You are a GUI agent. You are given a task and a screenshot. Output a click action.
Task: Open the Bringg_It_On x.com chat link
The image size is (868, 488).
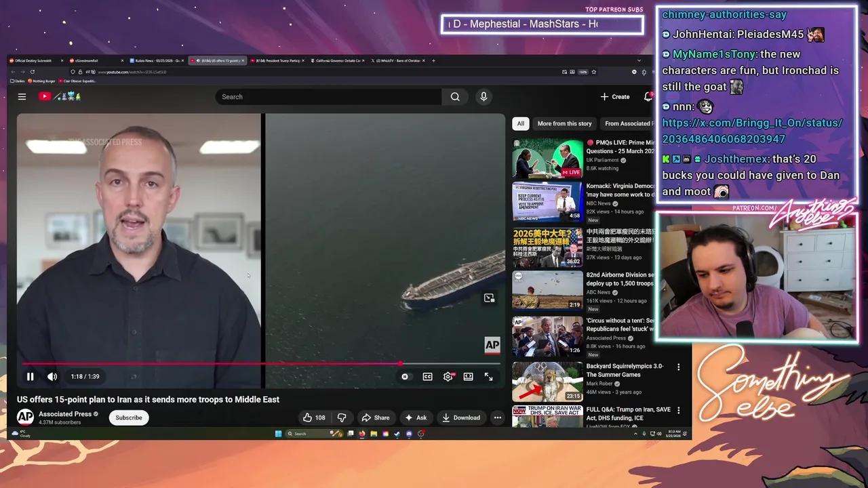coord(753,131)
